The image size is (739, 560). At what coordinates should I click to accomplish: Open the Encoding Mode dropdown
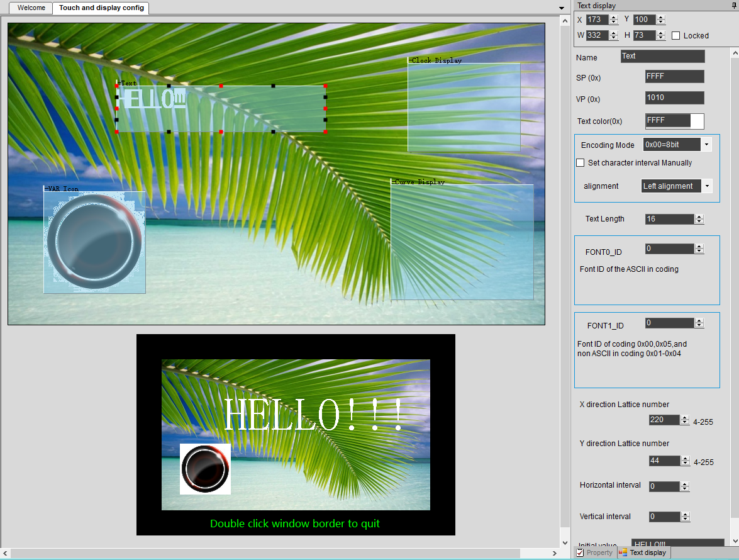pos(706,145)
